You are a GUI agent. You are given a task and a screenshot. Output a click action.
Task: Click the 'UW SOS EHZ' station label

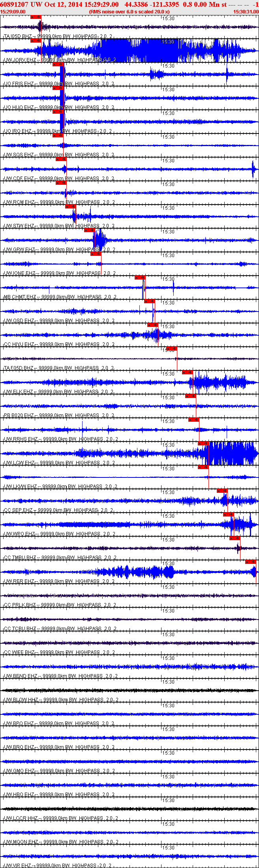(x=19, y=155)
